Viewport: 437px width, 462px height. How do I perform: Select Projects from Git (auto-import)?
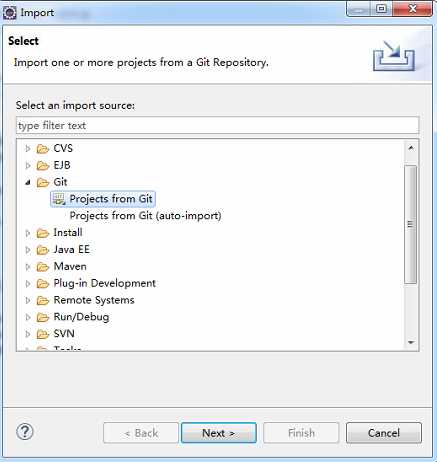tap(145, 216)
